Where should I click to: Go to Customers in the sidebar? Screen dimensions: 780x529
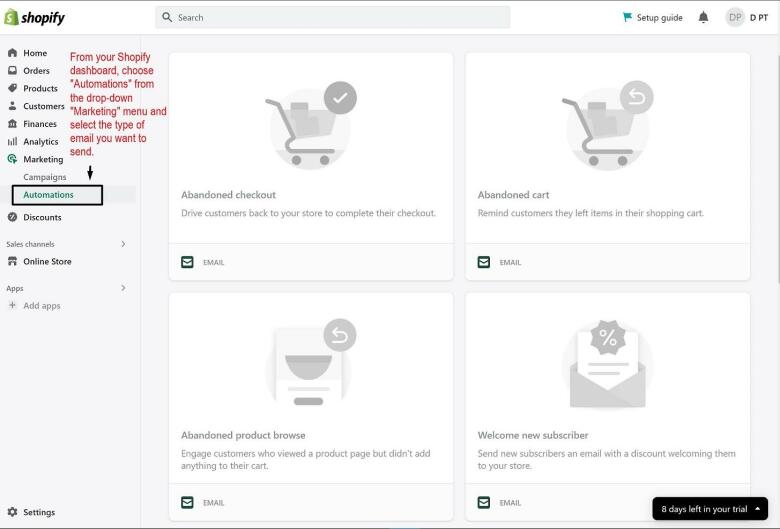coord(44,106)
